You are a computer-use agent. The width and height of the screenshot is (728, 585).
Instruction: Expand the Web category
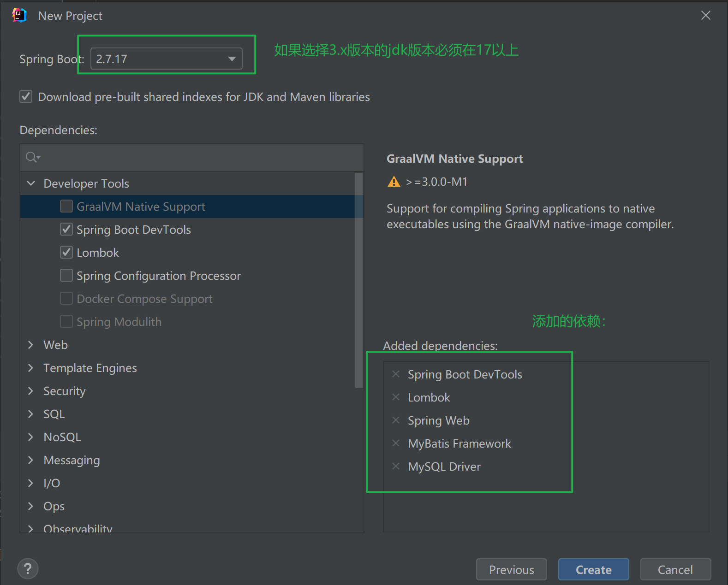tap(31, 345)
